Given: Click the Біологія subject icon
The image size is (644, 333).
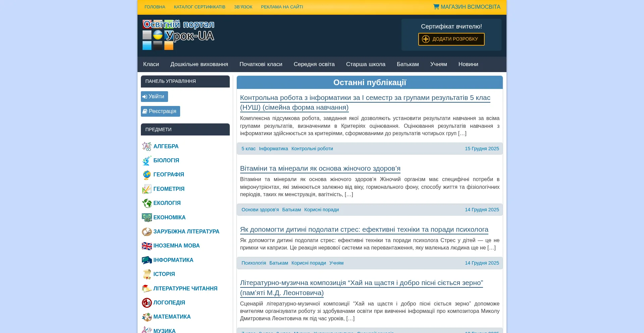Looking at the screenshot, I should pos(147,161).
